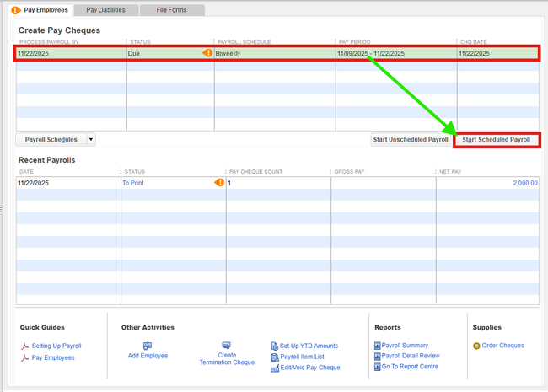Select the Due status cell

[x=170, y=53]
